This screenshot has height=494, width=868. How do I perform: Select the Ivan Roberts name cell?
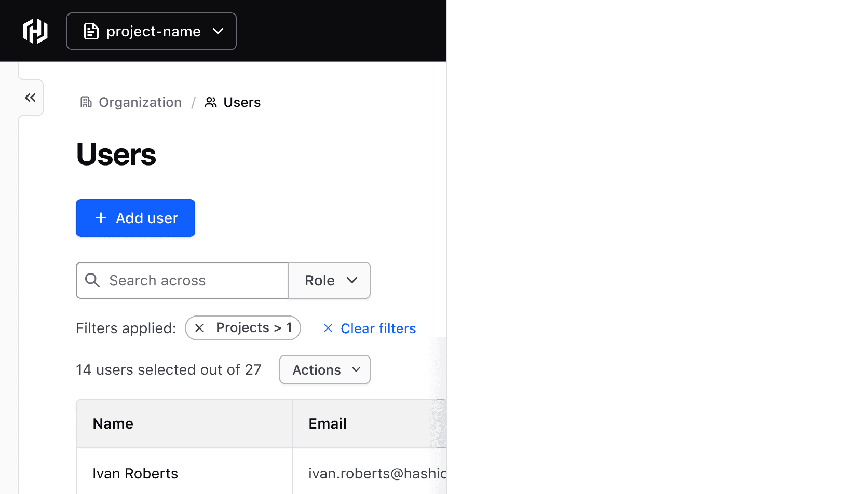(135, 473)
